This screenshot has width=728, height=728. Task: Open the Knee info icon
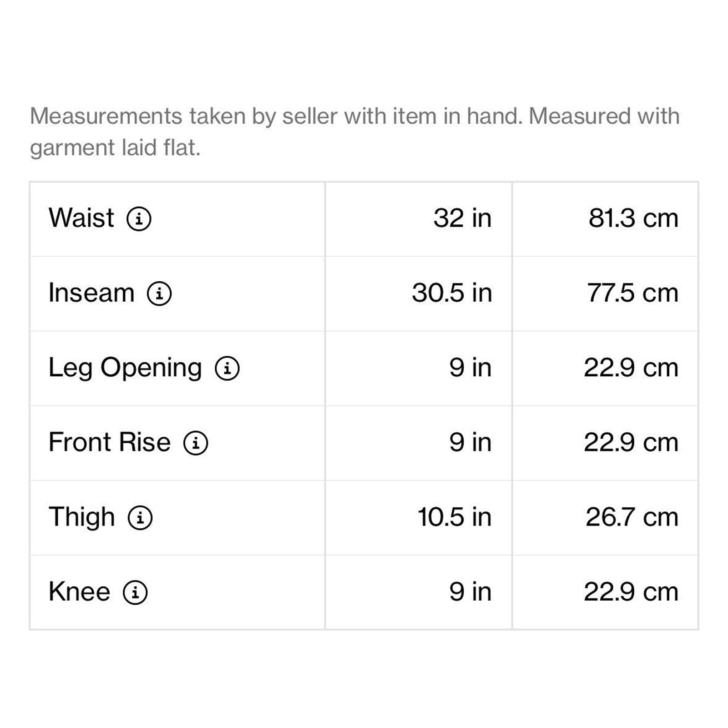point(135,592)
